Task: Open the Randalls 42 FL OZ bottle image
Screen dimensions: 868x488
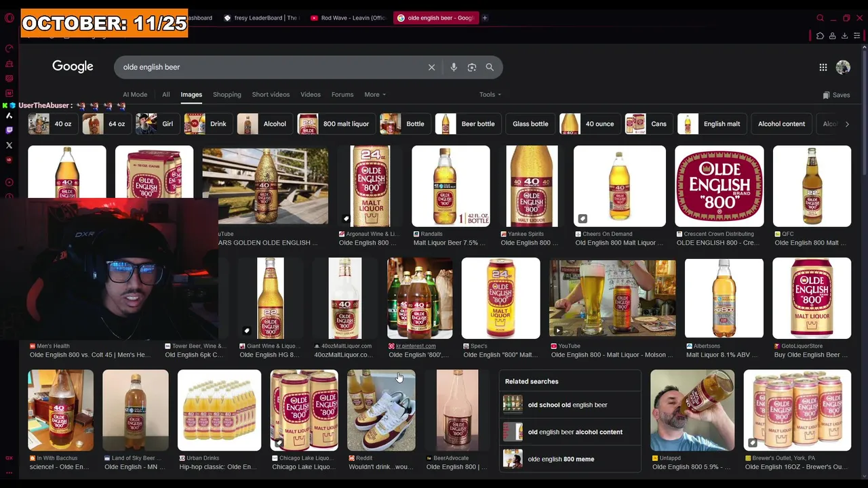Action: click(451, 186)
